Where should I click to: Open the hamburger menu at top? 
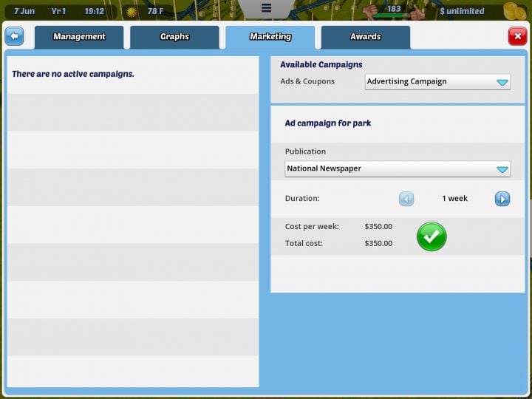pos(266,8)
